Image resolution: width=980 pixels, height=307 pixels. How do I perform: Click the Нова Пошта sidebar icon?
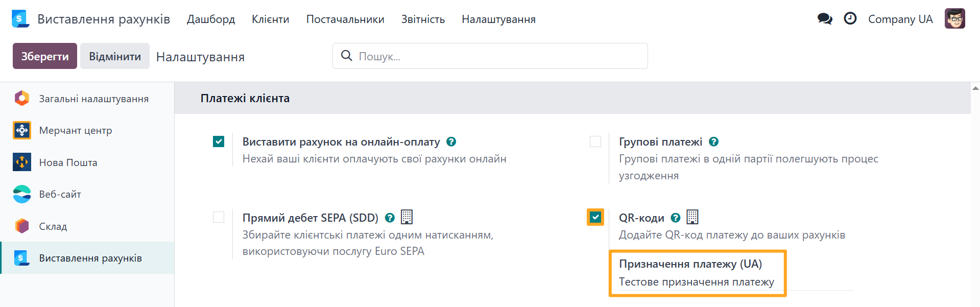coord(22,162)
